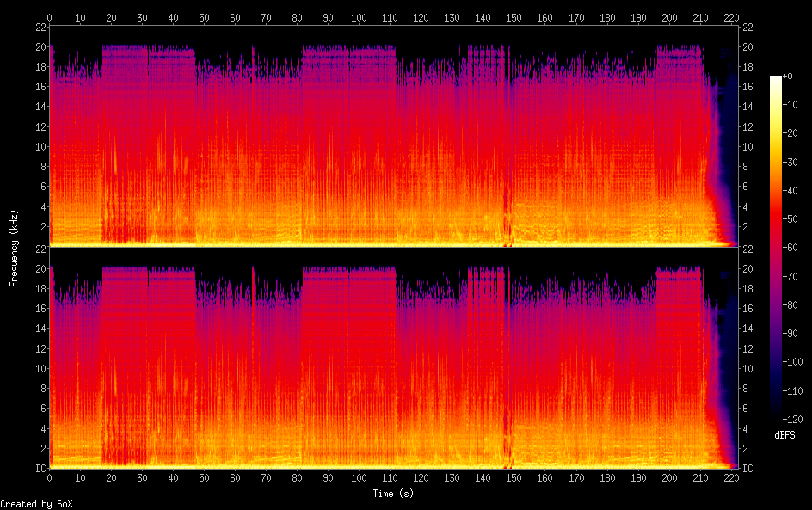812x510 pixels.
Task: Click the 150 tick on the bottom time axis
Action: (x=514, y=477)
